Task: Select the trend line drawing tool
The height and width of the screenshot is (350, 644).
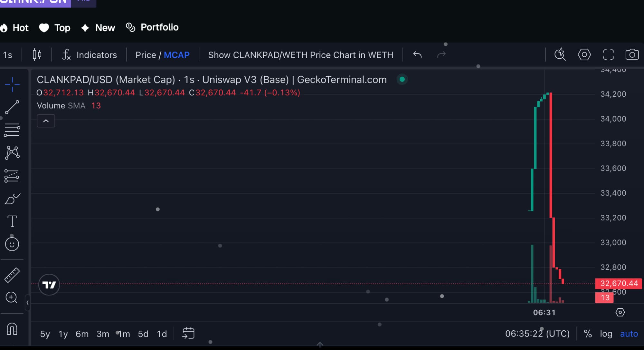Action: coord(12,107)
